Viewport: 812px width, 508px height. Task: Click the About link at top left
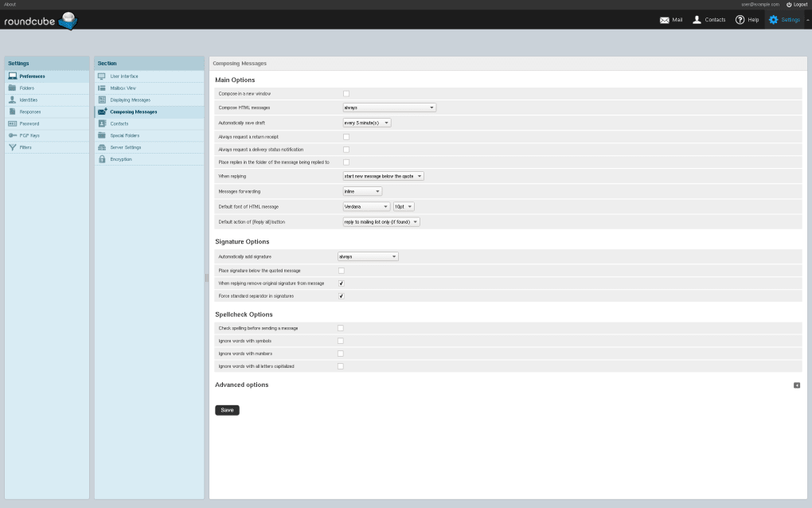[x=10, y=4]
